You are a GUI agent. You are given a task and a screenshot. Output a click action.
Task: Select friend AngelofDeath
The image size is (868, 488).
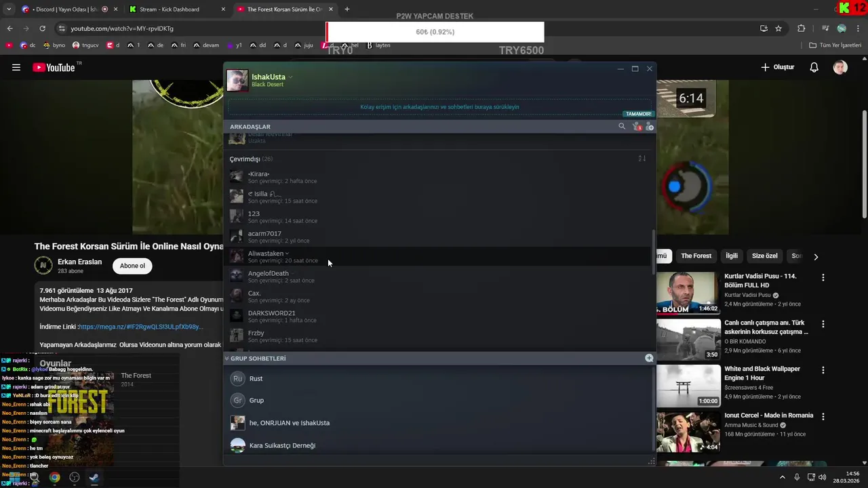[439, 277]
